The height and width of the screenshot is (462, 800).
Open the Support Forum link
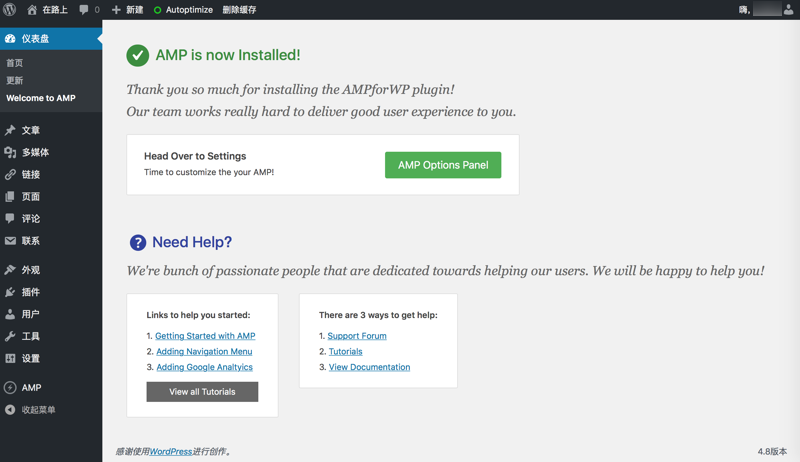pos(357,336)
